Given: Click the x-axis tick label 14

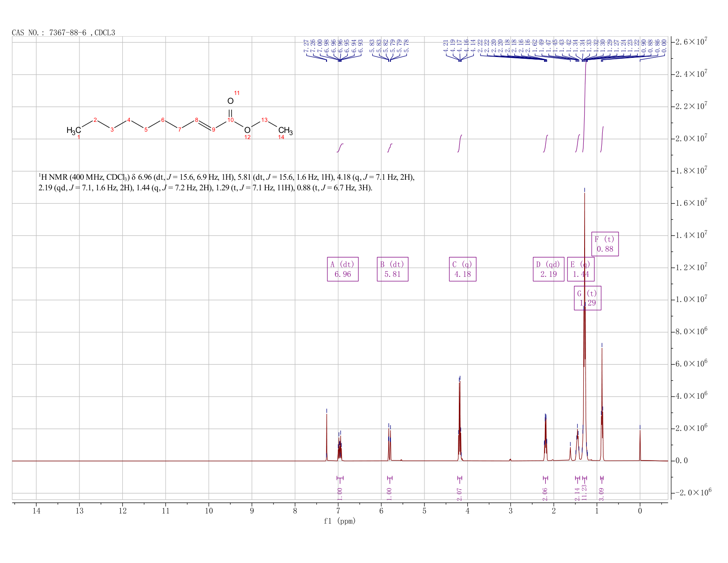Looking at the screenshot, I should 36,511.
